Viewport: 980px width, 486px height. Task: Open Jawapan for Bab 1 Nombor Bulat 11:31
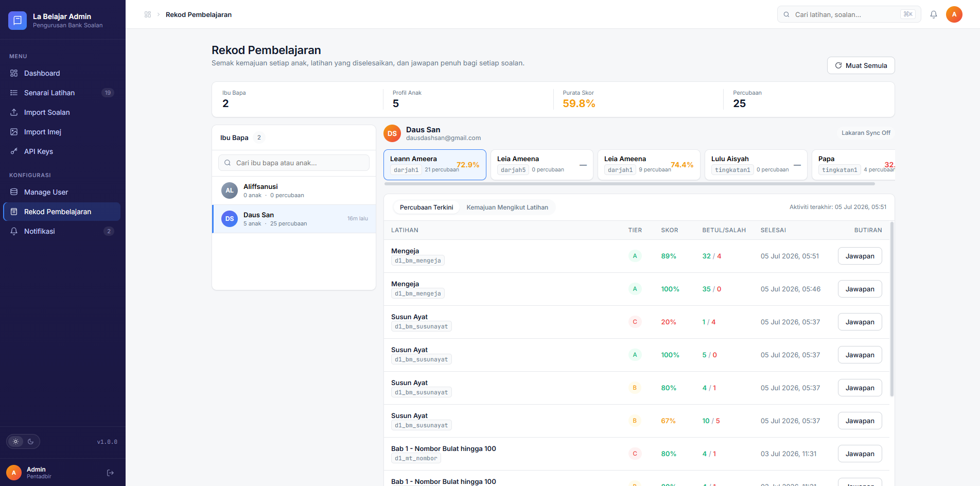[860, 454]
